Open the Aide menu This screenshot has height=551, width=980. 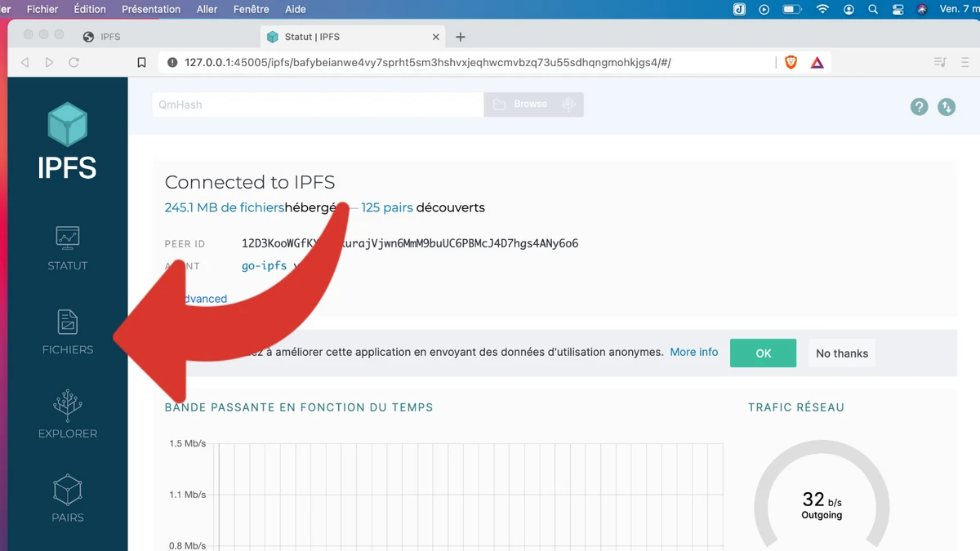[x=296, y=9]
